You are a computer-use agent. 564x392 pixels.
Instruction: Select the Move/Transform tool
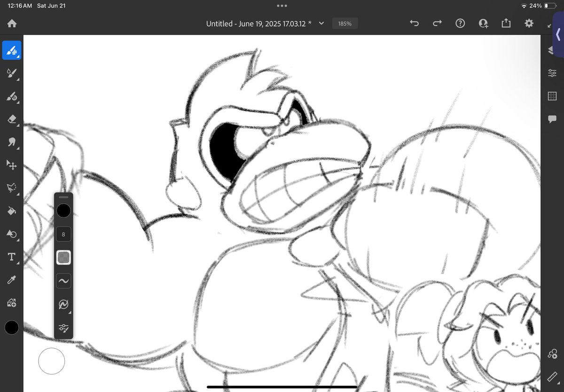point(12,165)
